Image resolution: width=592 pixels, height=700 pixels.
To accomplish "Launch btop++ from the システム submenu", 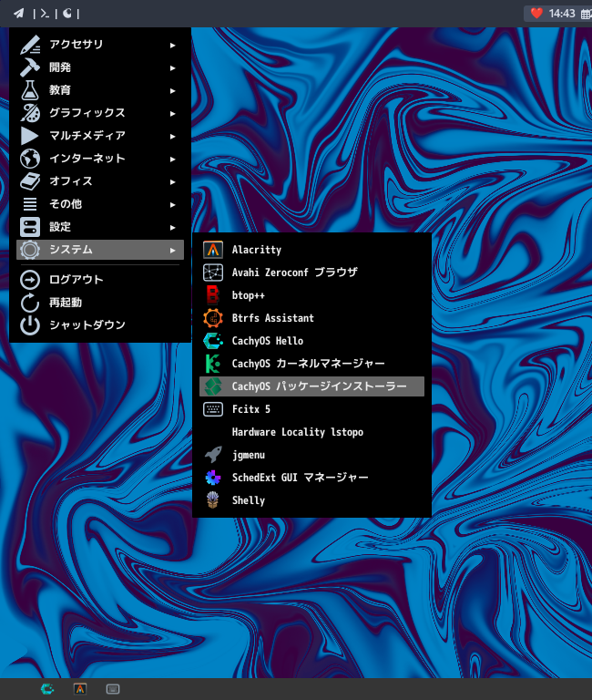I will [311, 295].
